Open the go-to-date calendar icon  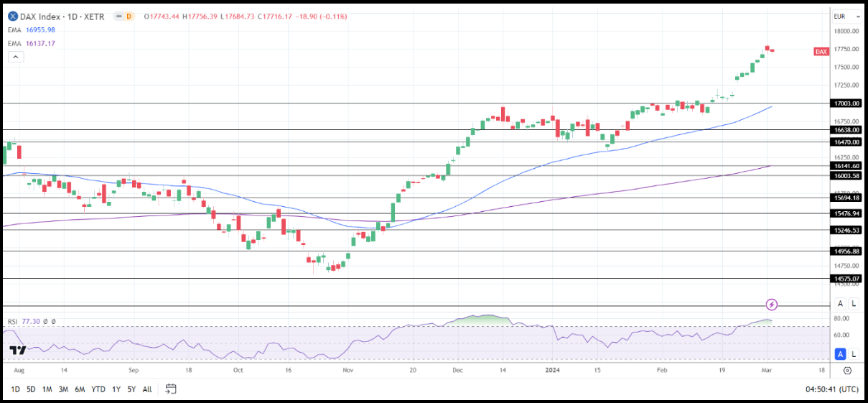(x=170, y=389)
